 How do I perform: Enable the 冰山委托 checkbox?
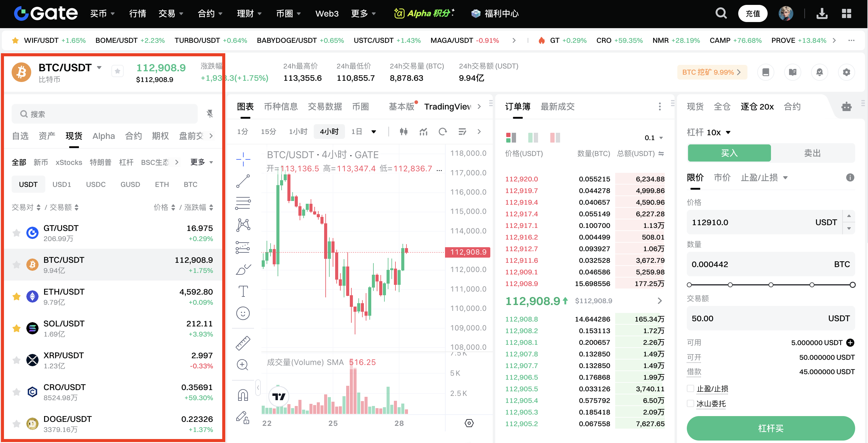[690, 403]
